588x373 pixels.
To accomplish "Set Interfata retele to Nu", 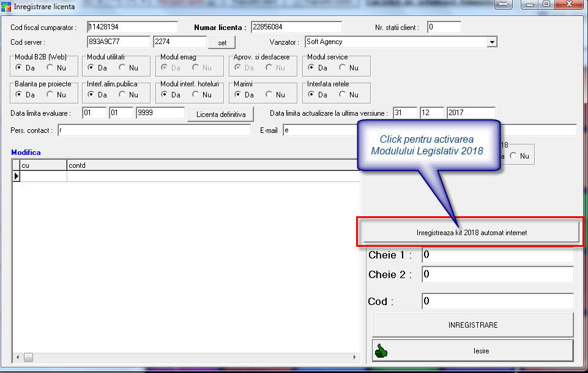I will pos(343,95).
